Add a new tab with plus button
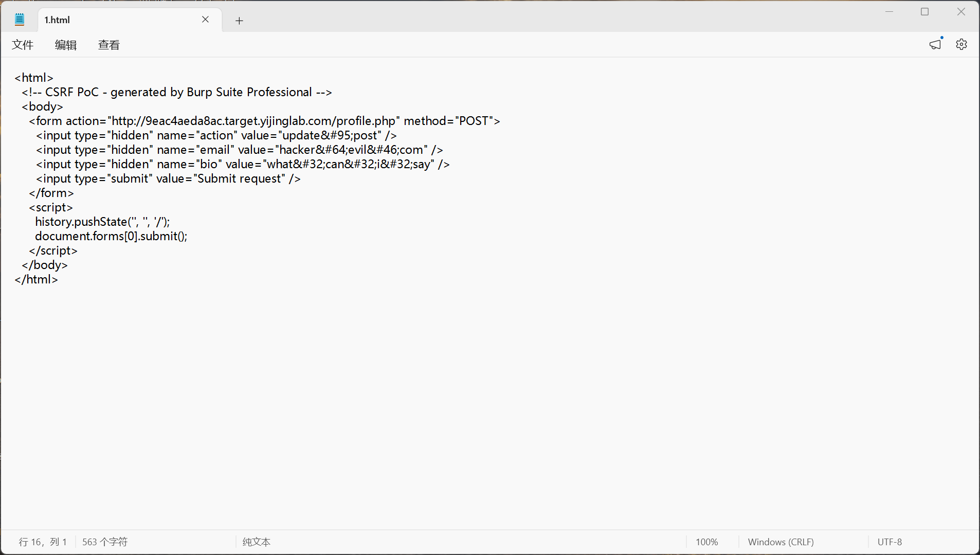This screenshot has height=555, width=980. [x=239, y=21]
